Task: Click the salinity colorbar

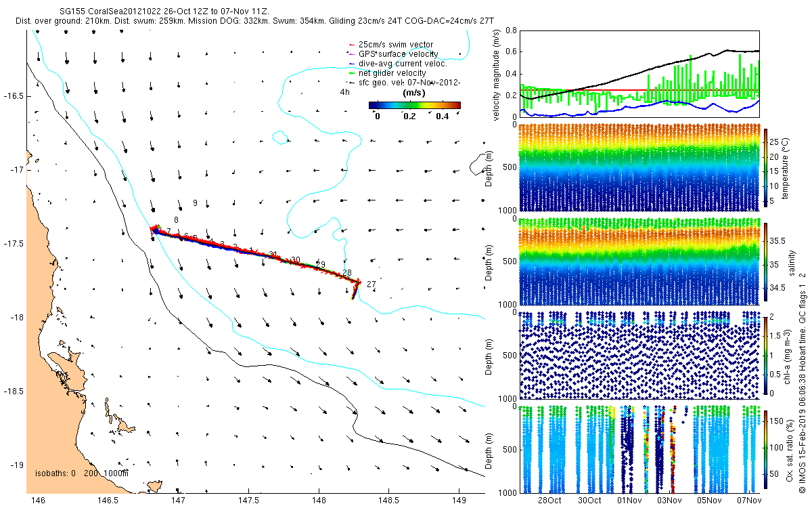Action: (765, 261)
